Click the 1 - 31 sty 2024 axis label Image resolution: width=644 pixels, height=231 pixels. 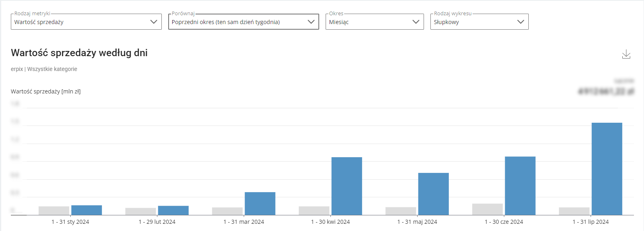(70, 222)
